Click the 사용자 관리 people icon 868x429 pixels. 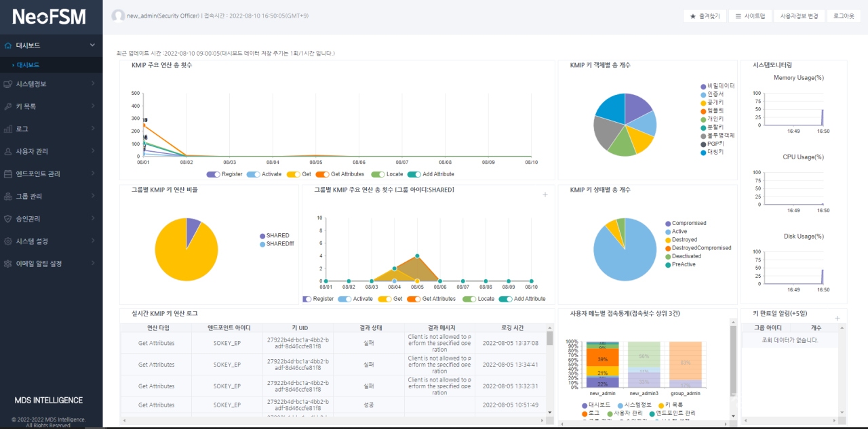tap(8, 151)
